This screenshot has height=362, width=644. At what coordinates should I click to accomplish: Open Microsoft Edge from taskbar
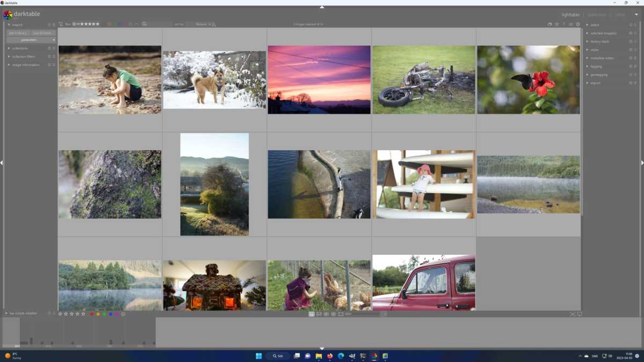[x=341, y=356]
